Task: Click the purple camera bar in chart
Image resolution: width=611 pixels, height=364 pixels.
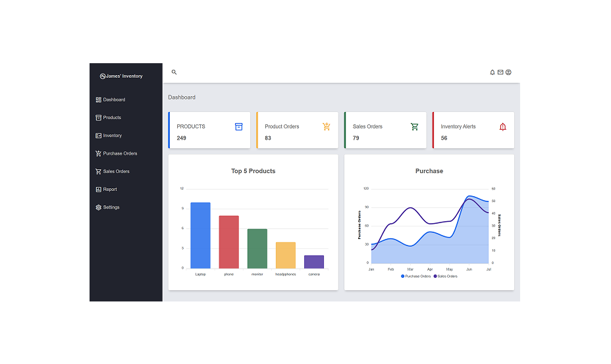Action: (x=314, y=262)
